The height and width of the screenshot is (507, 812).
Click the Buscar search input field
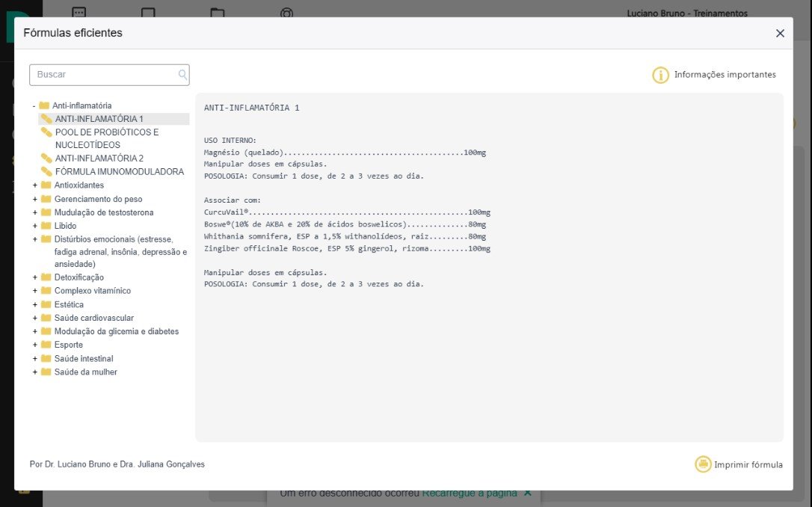[109, 75]
